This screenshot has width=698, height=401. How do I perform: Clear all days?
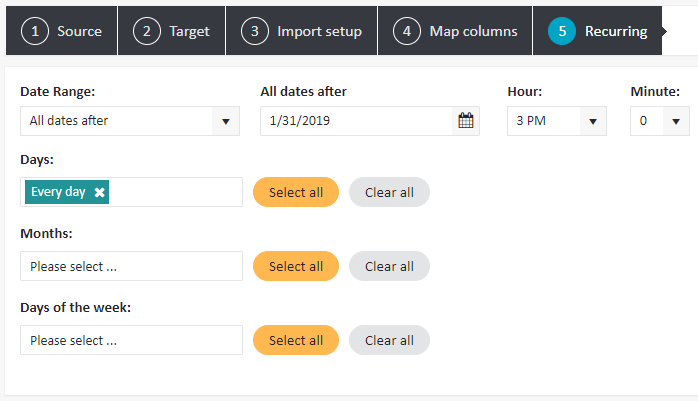pyautogui.click(x=390, y=192)
